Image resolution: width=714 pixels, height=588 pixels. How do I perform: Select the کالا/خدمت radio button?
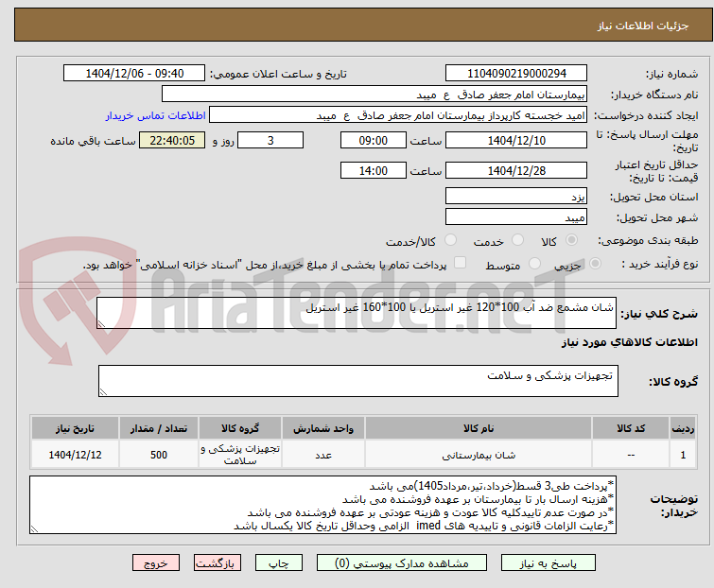click(450, 240)
